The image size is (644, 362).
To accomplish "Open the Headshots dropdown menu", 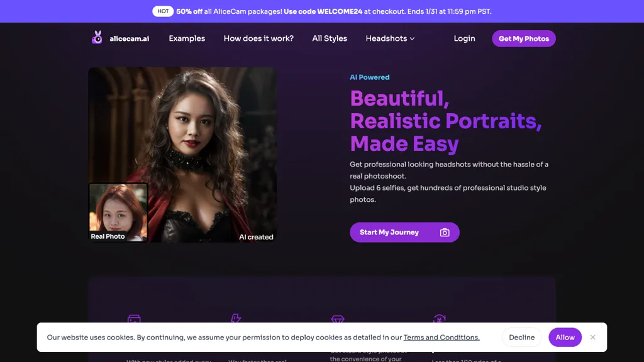I will click(x=390, y=38).
